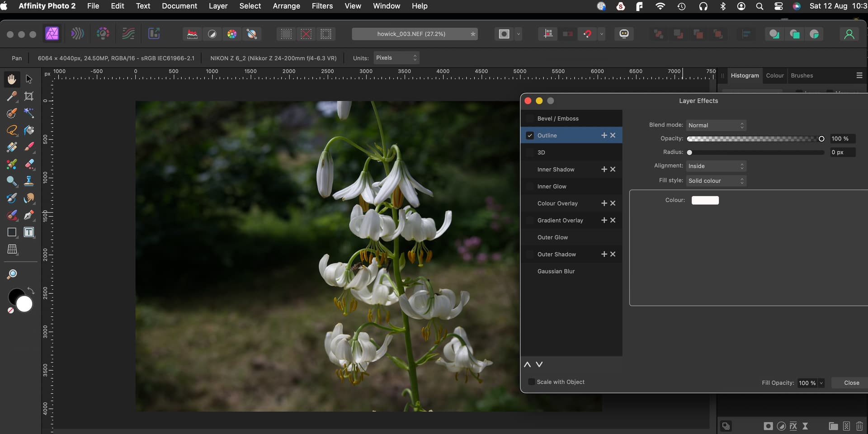Click the white outline Colour swatch
Image resolution: width=868 pixels, height=434 pixels.
[x=705, y=200]
